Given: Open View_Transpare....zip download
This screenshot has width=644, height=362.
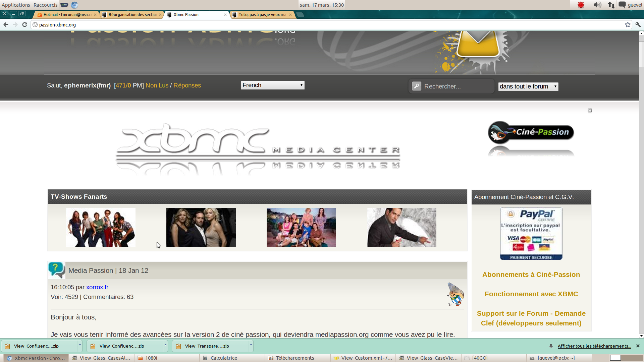Looking at the screenshot, I should 210,346.
